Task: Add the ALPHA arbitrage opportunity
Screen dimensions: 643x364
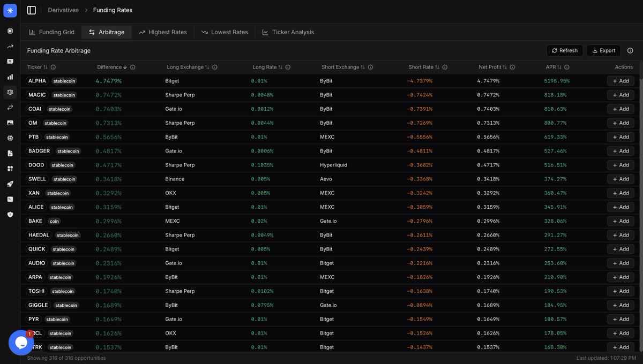Action: click(x=620, y=81)
